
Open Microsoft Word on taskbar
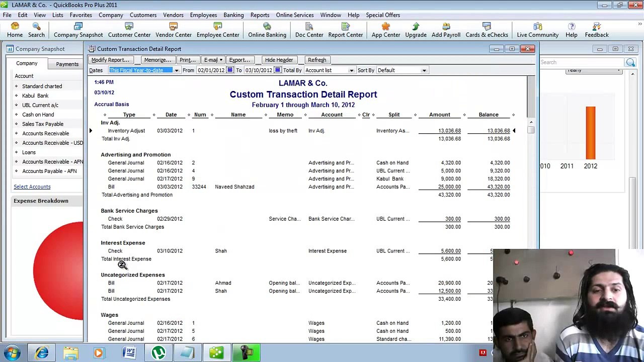point(130,353)
